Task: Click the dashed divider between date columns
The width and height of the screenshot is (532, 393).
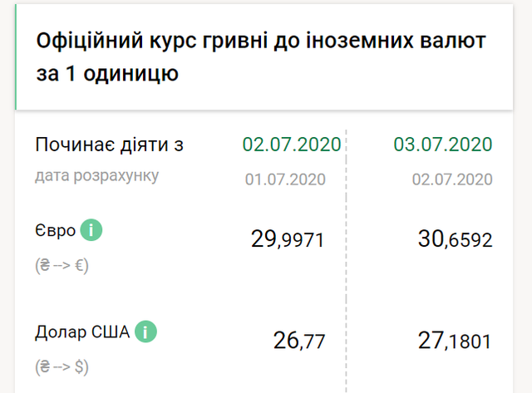Action: [x=347, y=249]
